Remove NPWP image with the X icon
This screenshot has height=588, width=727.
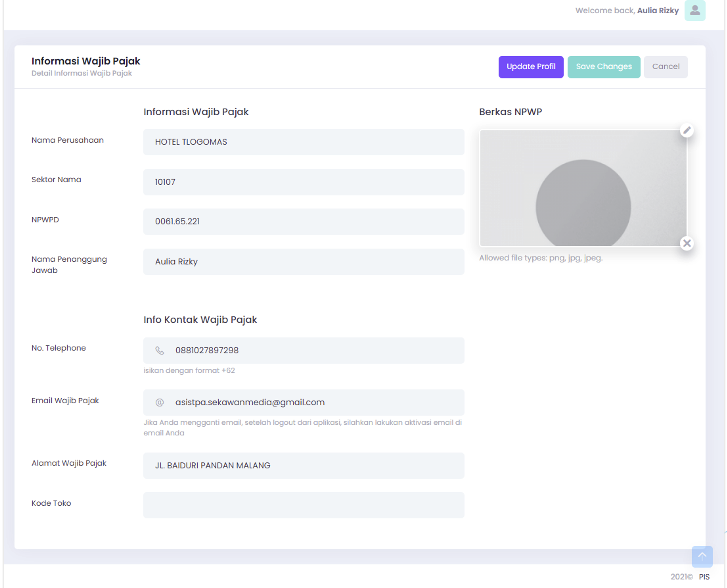pyautogui.click(x=687, y=243)
